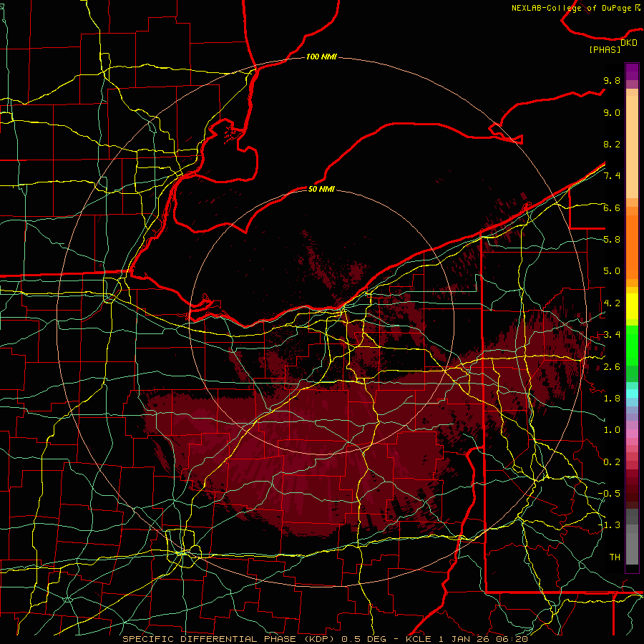Screen dimensions: 644x644
Task: Click the TH threshold label
Action: point(615,557)
